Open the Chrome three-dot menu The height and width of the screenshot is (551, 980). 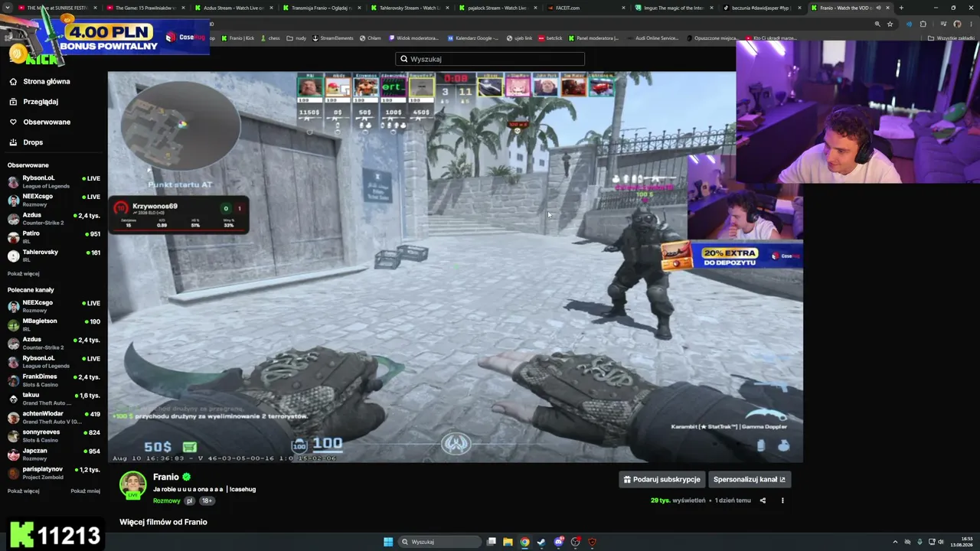pyautogui.click(x=970, y=24)
